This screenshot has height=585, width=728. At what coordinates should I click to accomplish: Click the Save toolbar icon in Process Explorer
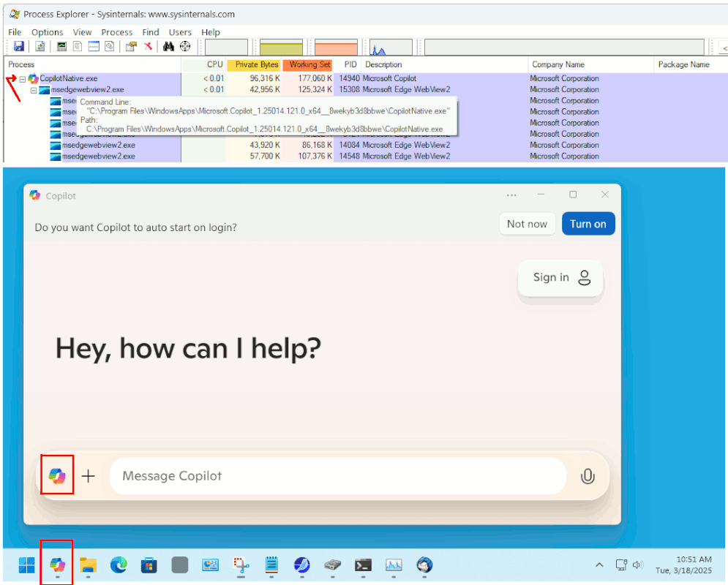pyautogui.click(x=18, y=46)
